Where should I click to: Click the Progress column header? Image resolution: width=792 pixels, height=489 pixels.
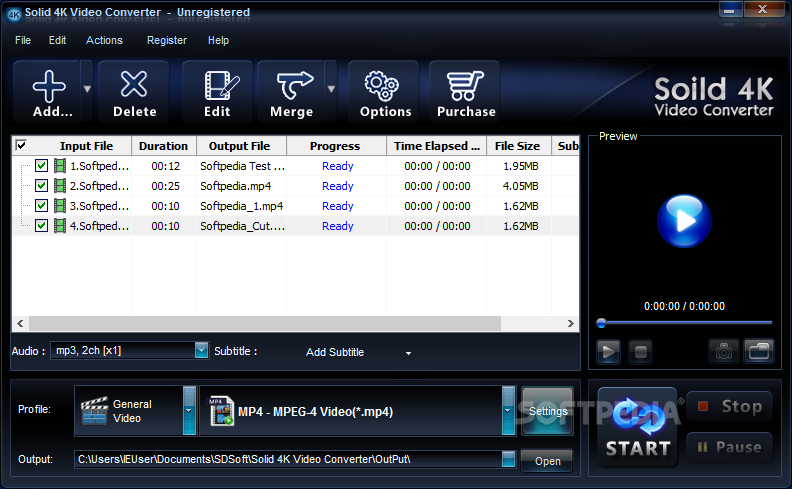click(336, 146)
